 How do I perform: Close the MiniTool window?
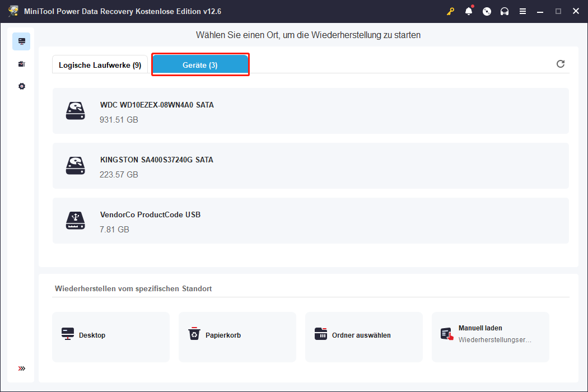click(576, 11)
